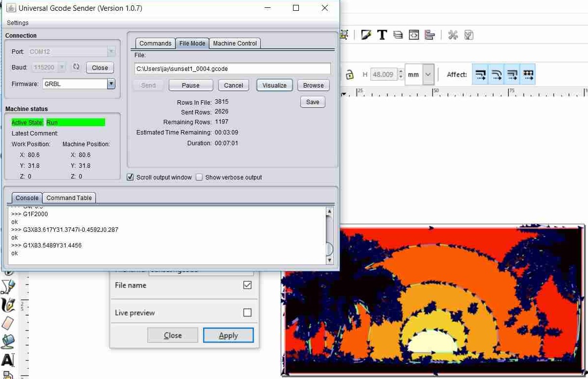Check the Live preview checkbox
This screenshot has width=588, height=379.
pos(248,312)
